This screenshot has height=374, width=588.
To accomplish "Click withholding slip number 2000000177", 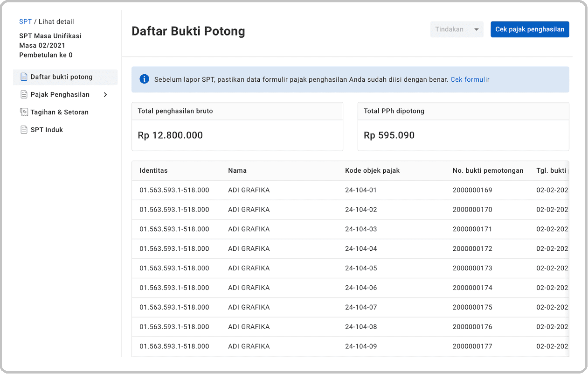I will tap(472, 347).
